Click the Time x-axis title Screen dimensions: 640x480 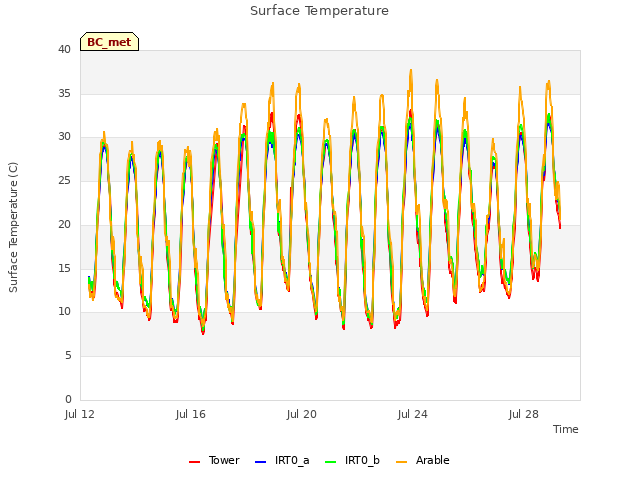click(565, 429)
